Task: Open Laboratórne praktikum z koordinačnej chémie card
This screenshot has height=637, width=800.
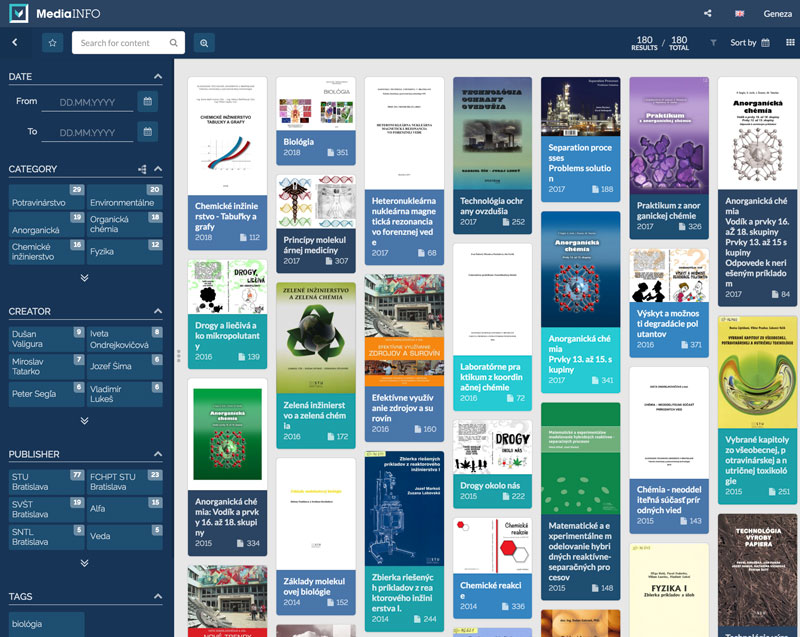Action: (x=492, y=327)
